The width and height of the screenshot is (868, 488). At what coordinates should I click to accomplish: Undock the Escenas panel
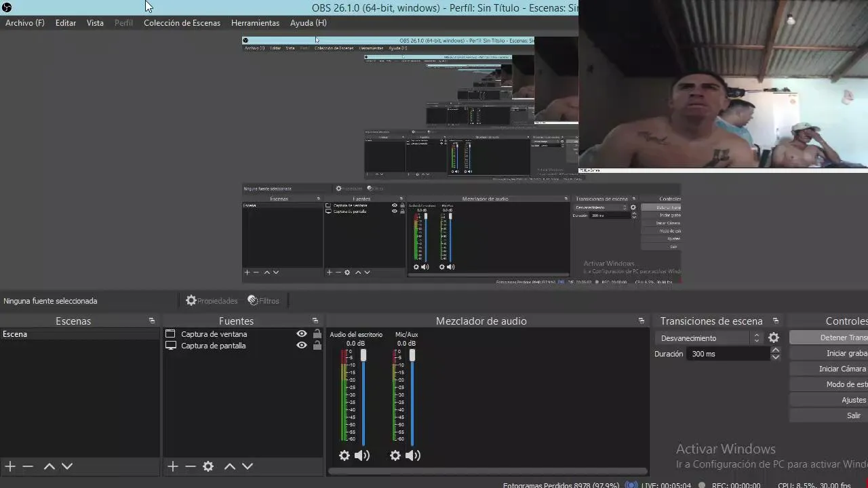tap(152, 321)
